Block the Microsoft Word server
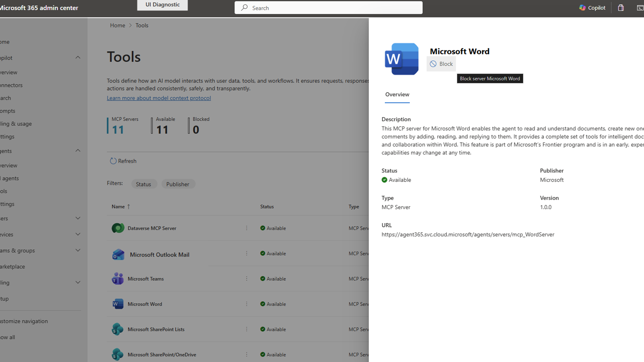 point(441,64)
